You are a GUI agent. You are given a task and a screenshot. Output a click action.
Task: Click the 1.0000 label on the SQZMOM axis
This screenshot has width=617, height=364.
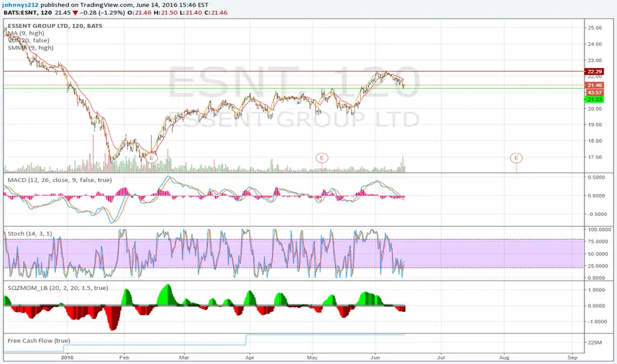click(x=596, y=290)
